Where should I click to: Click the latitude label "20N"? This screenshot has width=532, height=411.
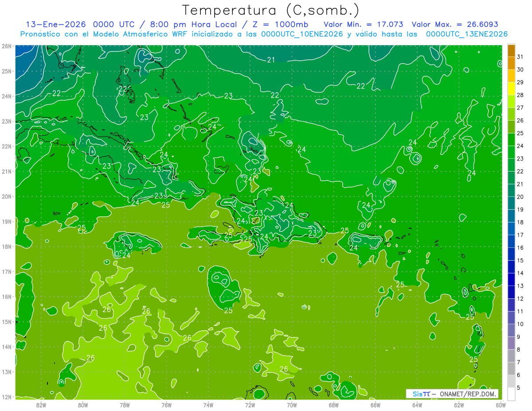(x=6, y=196)
